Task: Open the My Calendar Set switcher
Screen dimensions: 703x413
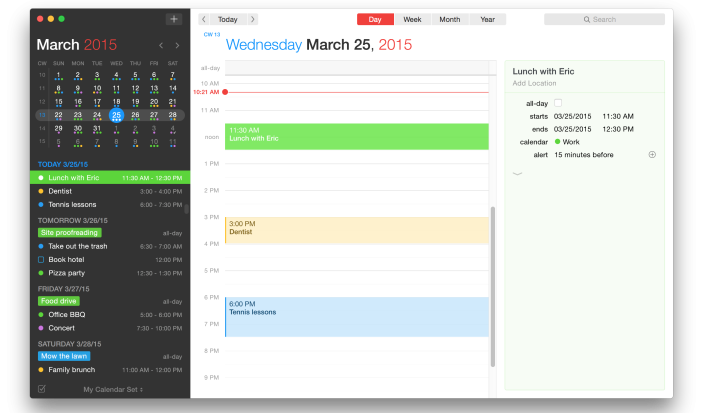Action: pos(112,389)
